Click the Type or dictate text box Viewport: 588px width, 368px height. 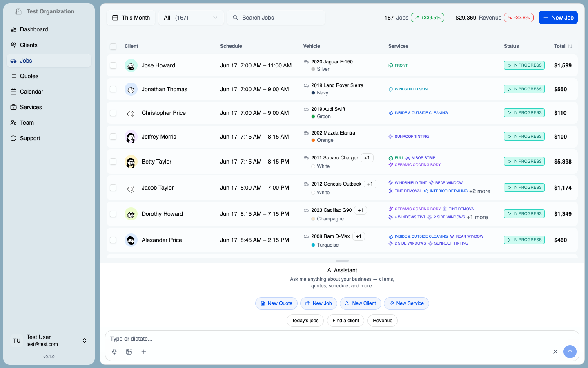click(342, 339)
